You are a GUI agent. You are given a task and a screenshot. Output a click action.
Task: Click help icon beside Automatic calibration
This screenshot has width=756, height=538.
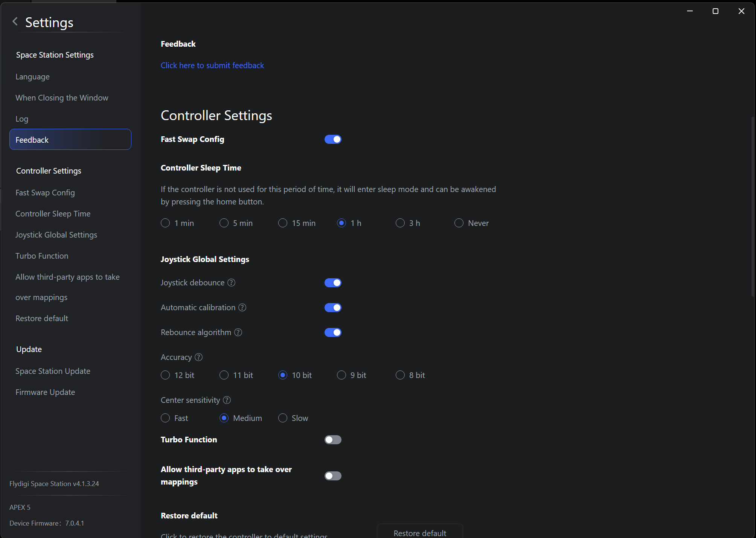(242, 308)
